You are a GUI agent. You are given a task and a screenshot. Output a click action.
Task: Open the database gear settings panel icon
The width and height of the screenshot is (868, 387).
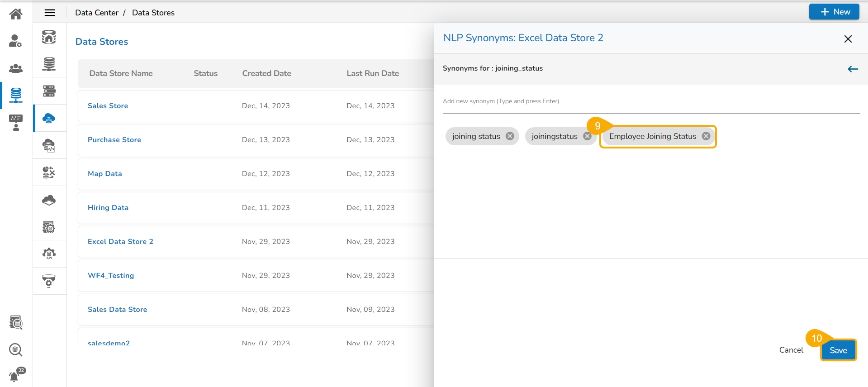click(x=49, y=227)
